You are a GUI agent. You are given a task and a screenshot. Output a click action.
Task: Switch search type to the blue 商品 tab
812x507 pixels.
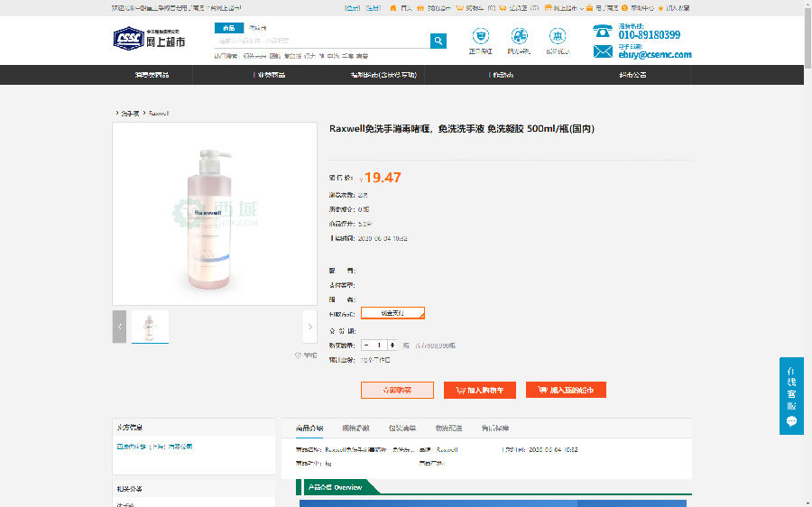pos(229,28)
